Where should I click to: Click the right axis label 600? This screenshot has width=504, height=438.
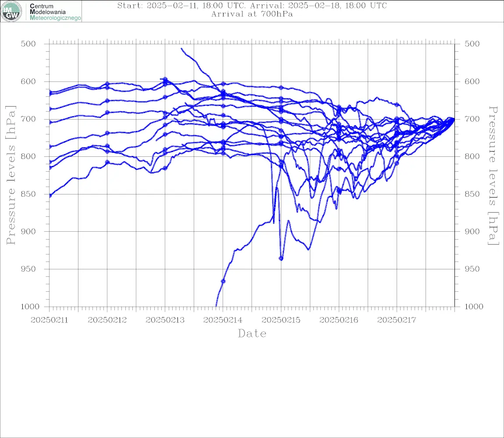472,81
